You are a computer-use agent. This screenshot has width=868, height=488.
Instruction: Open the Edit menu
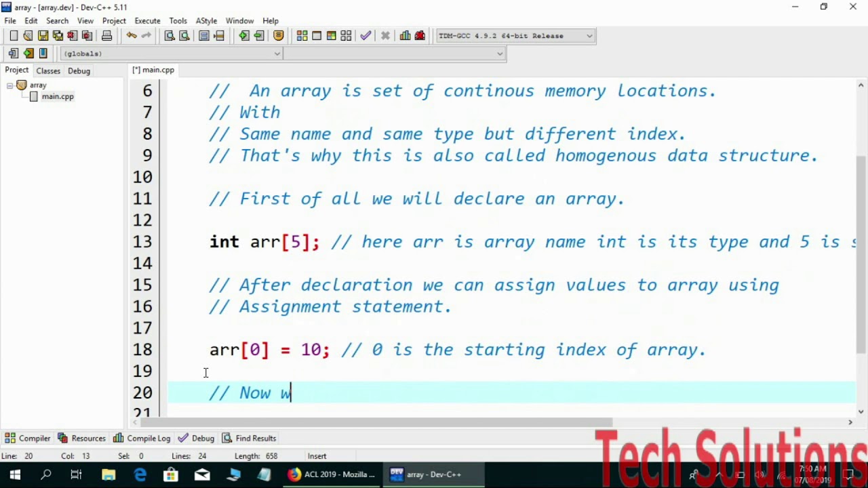[31, 21]
